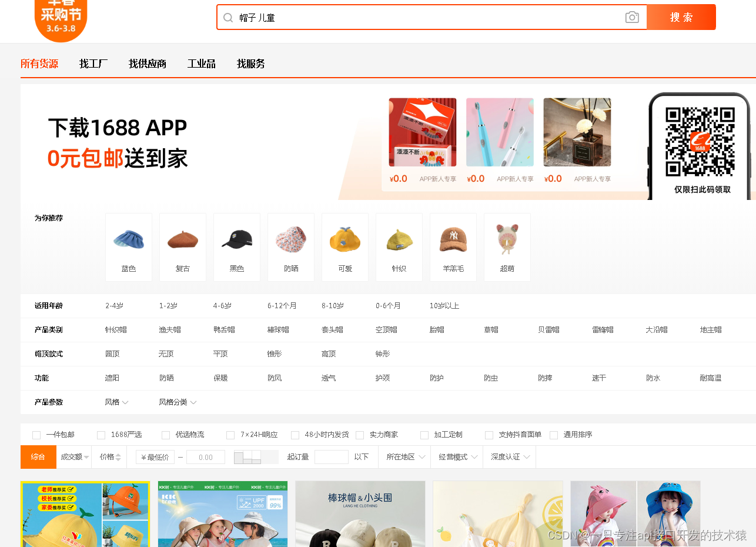Screen dimensions: 756x547
Task: Switch to the 找工厂 tab
Action: [93, 64]
